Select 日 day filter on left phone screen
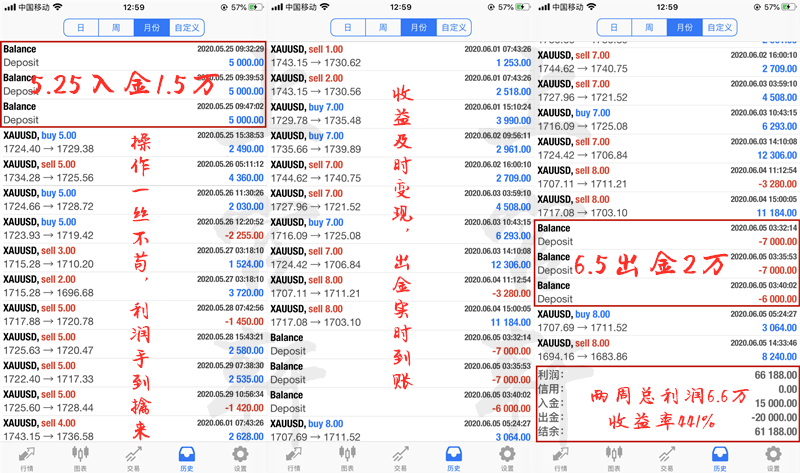This screenshot has height=473, width=800. coord(81,28)
